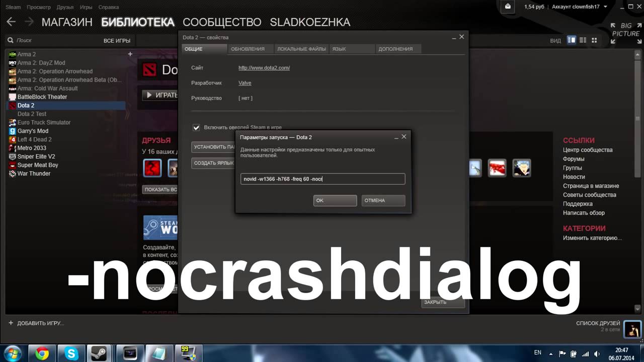Open Центр сообщества link
The height and width of the screenshot is (362, 644).
pyautogui.click(x=588, y=150)
